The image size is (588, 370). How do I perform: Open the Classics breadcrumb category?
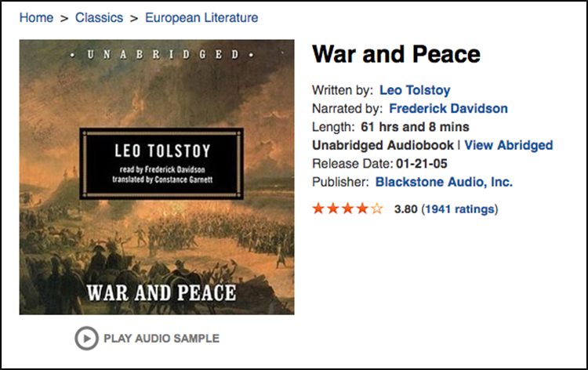coord(99,17)
